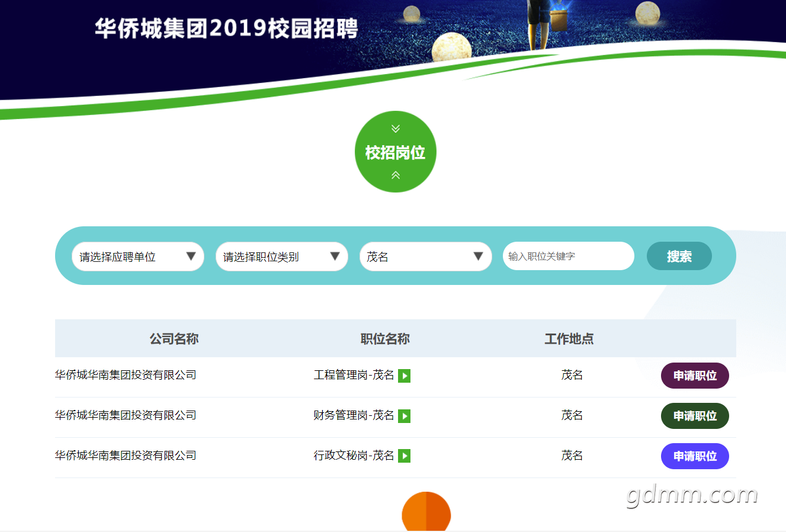Click the 职位名称 column header
Image resolution: width=786 pixels, height=532 pixels.
(x=385, y=339)
